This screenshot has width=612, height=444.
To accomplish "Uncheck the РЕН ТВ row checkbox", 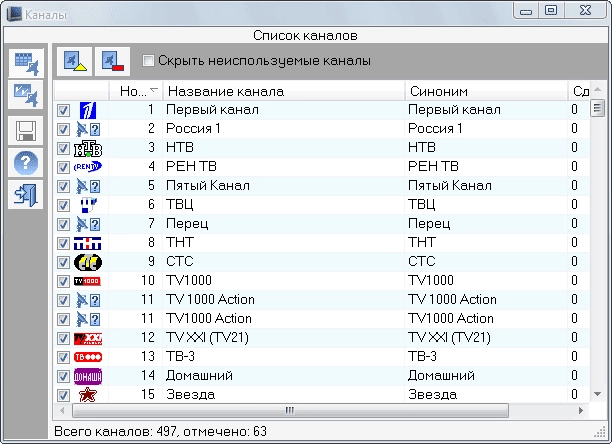I will click(63, 167).
